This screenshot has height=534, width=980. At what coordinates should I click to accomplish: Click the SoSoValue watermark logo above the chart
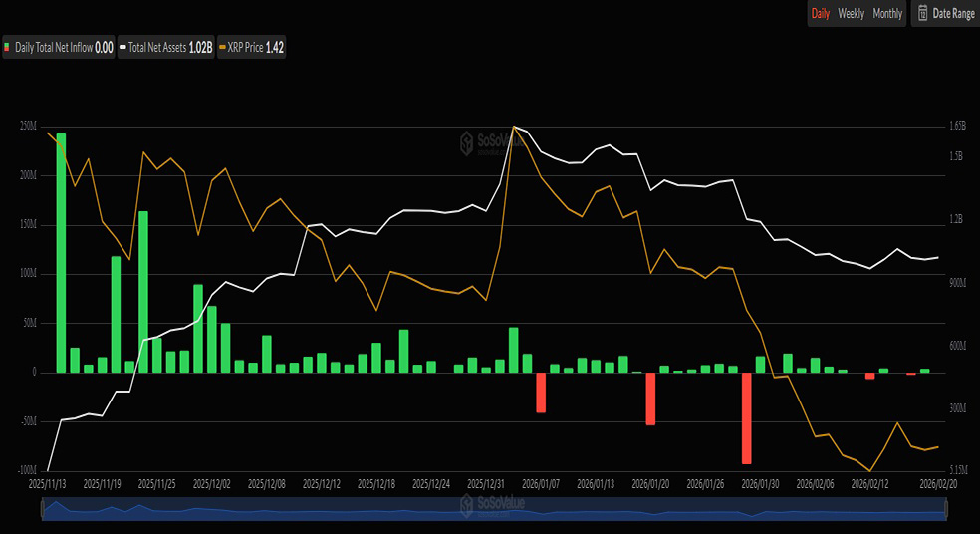(x=491, y=141)
